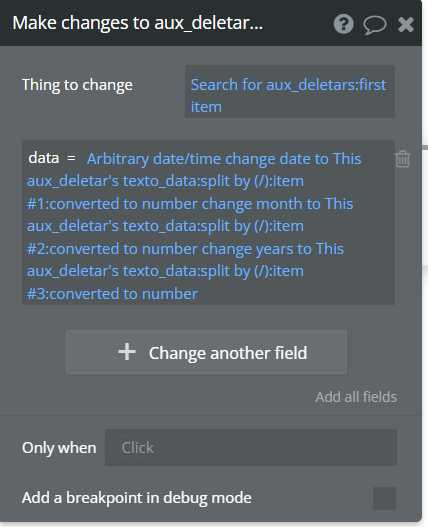Edit the Search for aux_deletars expression
Viewport: 428px width, 527px height.
289,91
